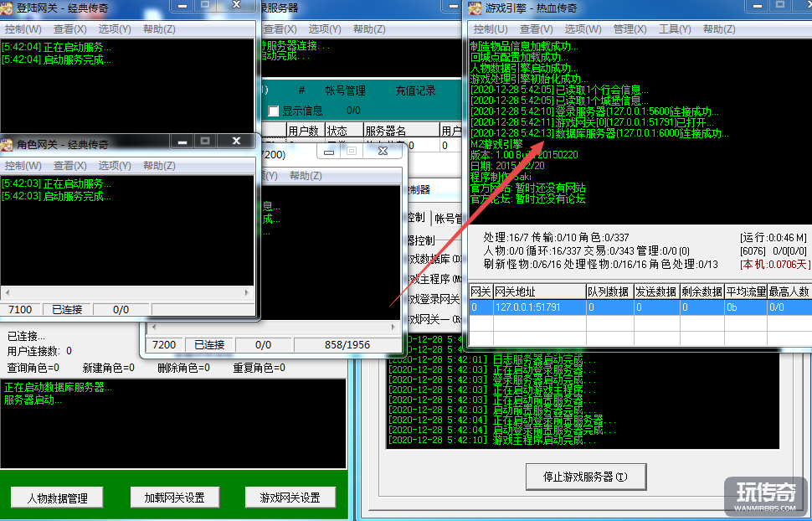This screenshot has width=812, height=521.
Task: Click 停止游戏服务器(T) button
Action: coord(586,477)
